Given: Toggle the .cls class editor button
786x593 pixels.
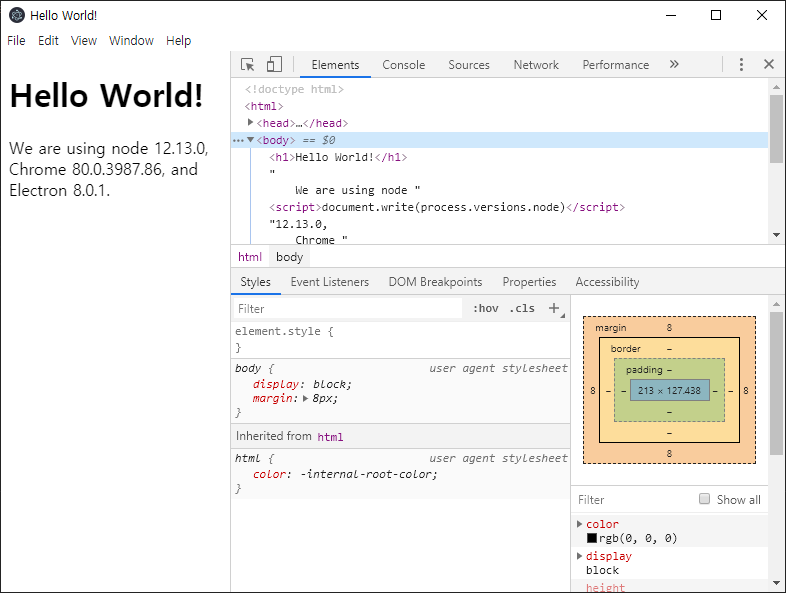Looking at the screenshot, I should click(x=522, y=308).
